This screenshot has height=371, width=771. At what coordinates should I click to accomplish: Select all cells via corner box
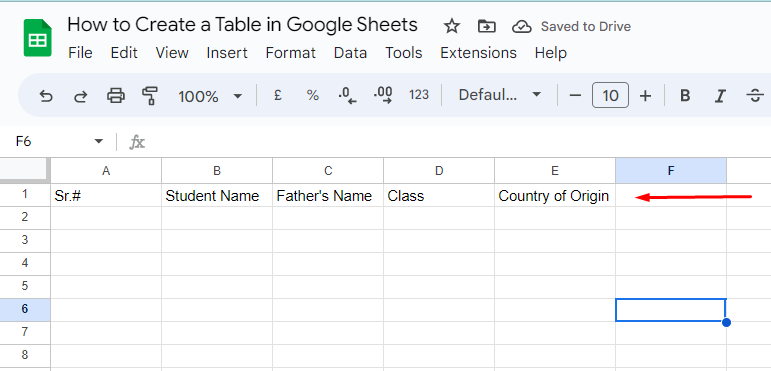(25, 171)
